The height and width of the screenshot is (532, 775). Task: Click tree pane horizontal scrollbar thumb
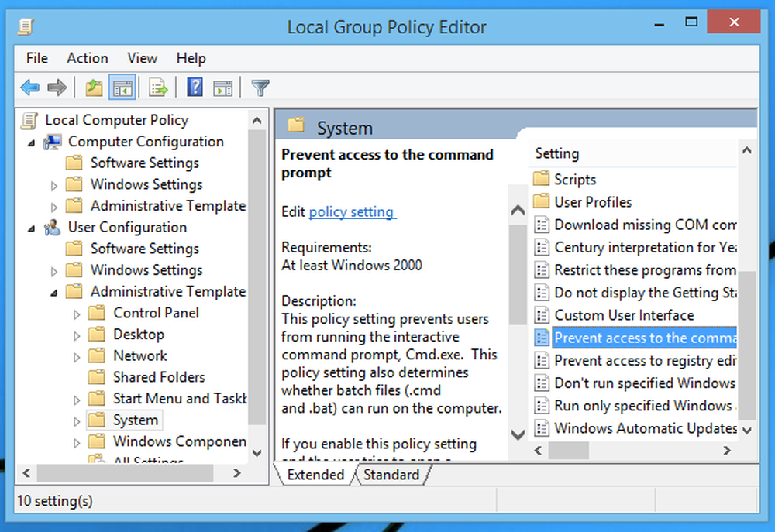tap(125, 473)
